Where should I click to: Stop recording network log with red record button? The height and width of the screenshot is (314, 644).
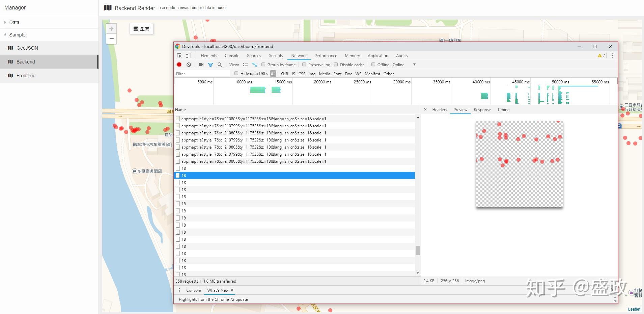coord(179,64)
